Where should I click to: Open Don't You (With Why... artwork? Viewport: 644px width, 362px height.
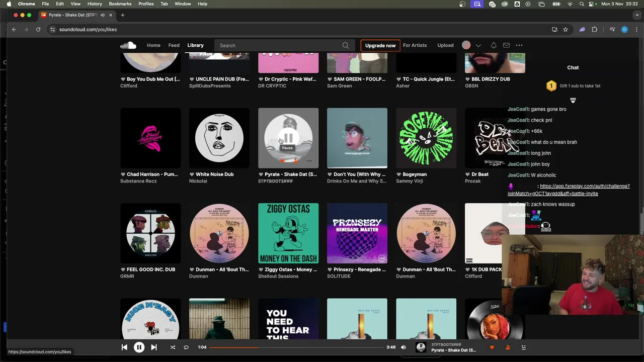(x=357, y=138)
